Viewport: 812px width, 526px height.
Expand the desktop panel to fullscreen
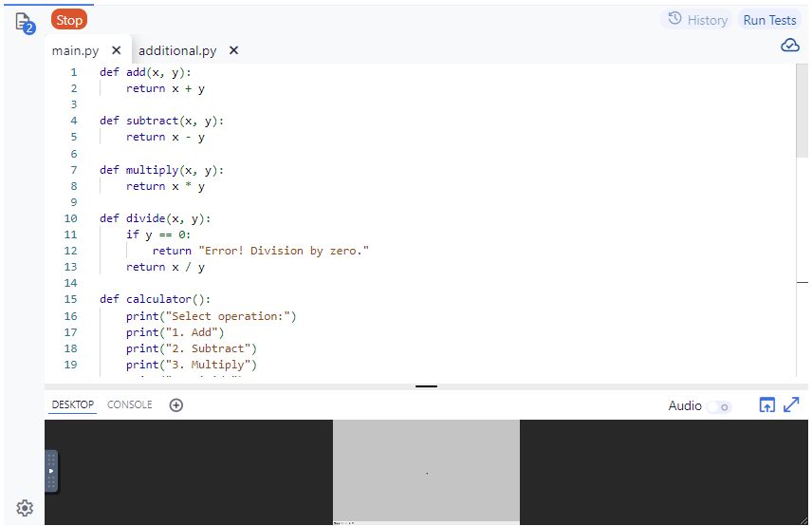[x=791, y=404]
